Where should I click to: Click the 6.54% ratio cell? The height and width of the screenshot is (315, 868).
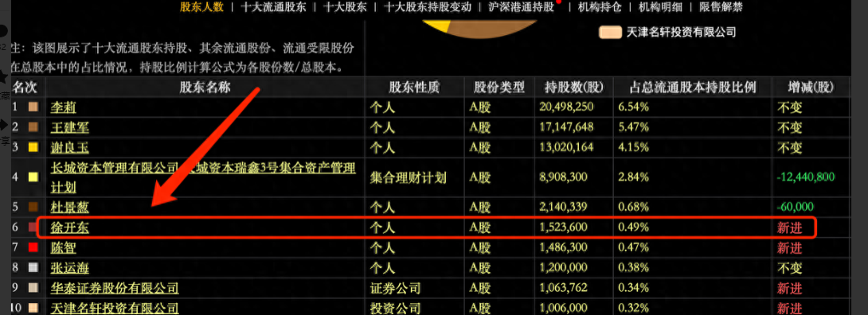[x=633, y=107]
